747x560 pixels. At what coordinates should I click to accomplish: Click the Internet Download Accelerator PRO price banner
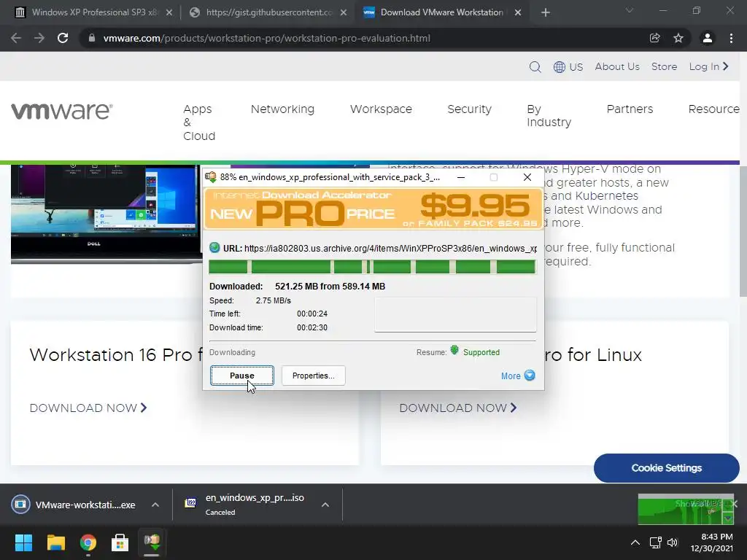pos(373,209)
